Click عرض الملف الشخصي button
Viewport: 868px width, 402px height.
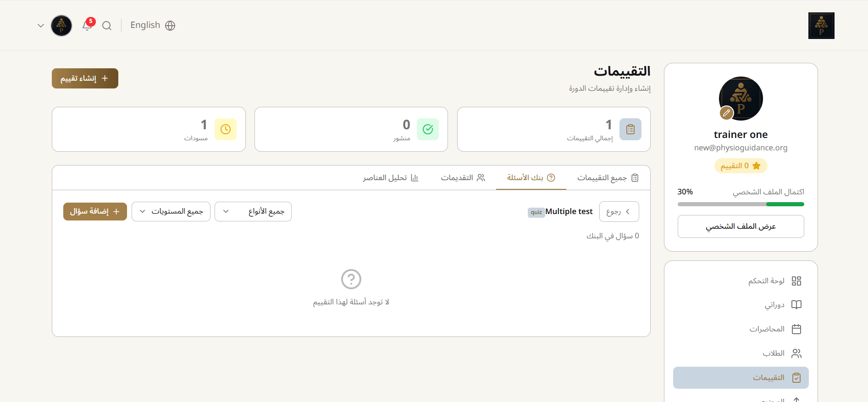pos(741,226)
